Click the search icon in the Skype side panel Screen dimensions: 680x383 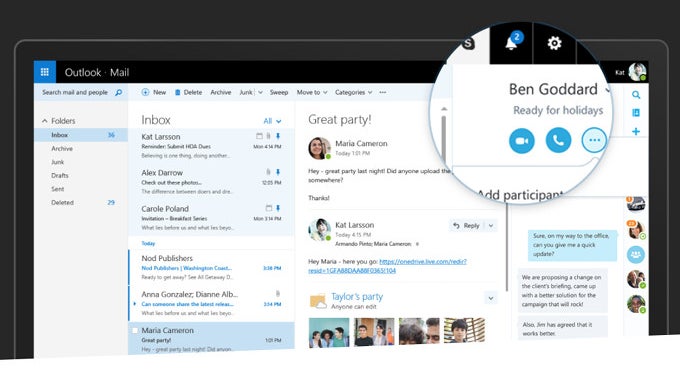[x=636, y=95]
